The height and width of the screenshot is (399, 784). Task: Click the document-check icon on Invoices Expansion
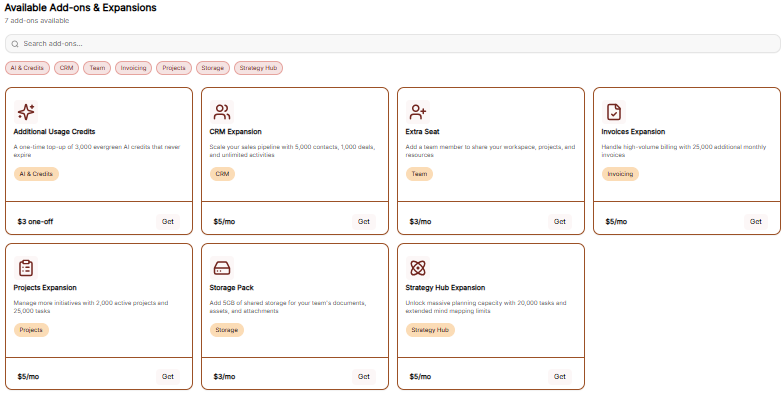[x=614, y=112]
